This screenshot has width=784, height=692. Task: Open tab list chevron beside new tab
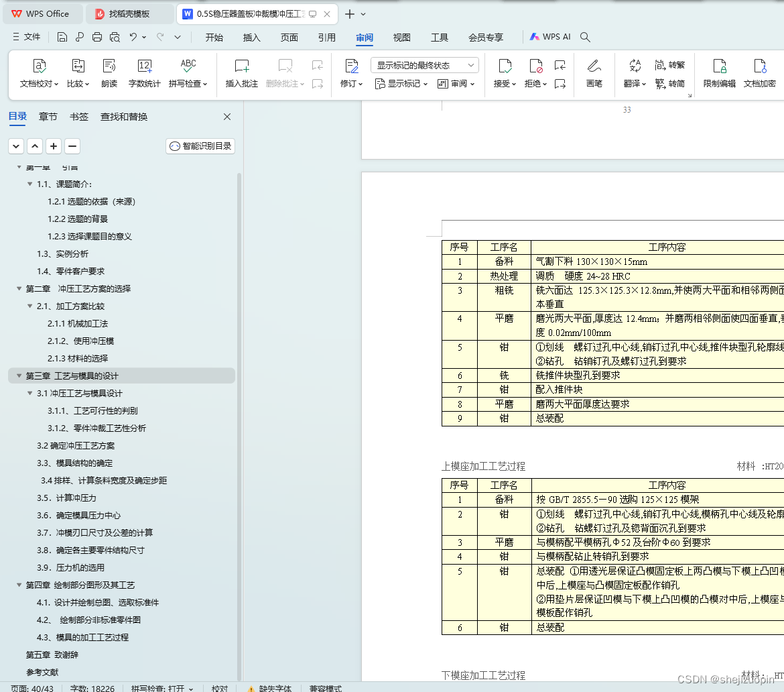tap(363, 14)
